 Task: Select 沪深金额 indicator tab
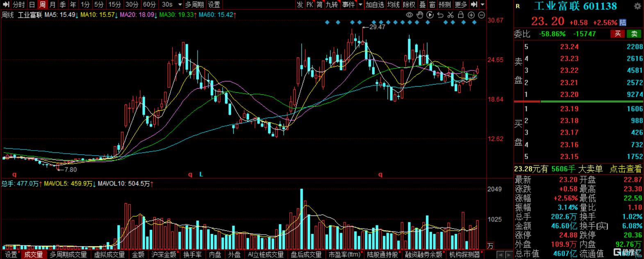coord(164,254)
